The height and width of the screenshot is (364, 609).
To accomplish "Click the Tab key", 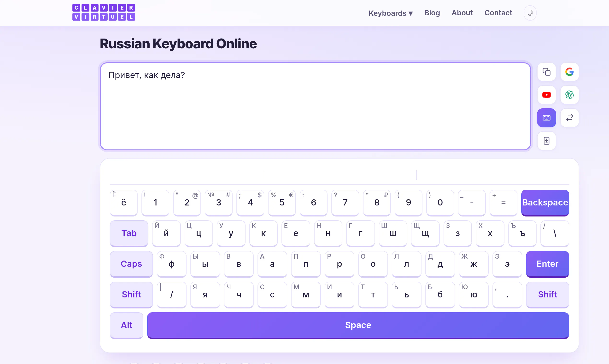I will coord(129,233).
